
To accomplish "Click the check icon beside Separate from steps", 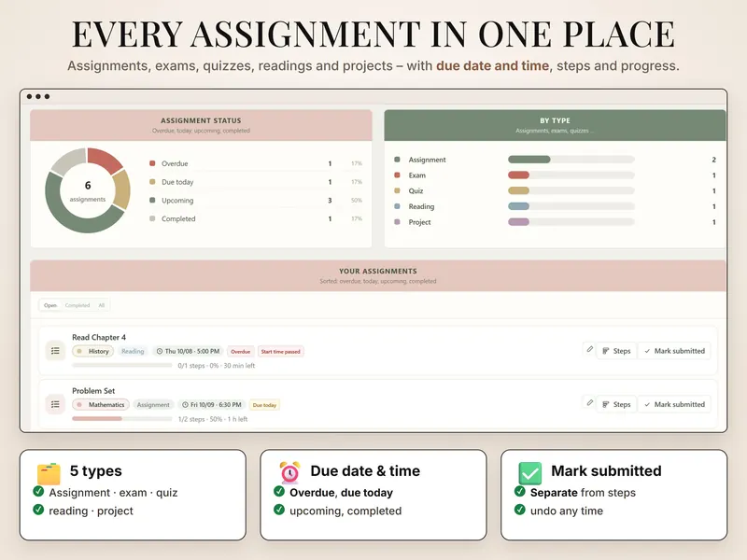I will coord(520,492).
